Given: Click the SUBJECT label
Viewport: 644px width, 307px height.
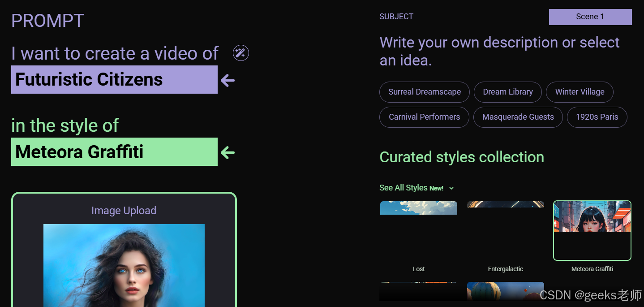Looking at the screenshot, I should coord(396,17).
